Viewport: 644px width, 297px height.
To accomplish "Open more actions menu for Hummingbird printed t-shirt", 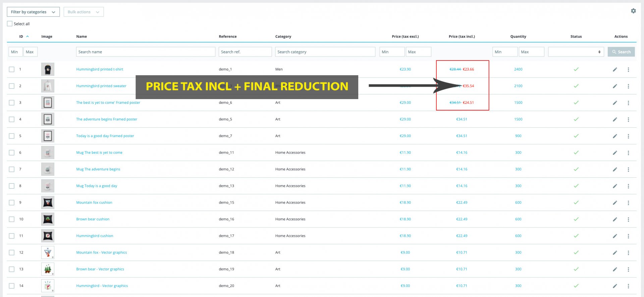I will click(628, 70).
